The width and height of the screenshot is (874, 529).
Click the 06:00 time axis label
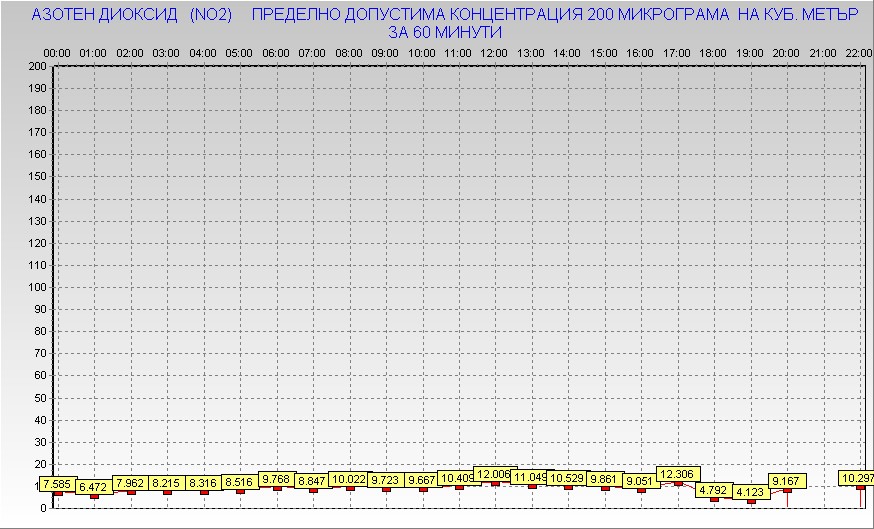click(x=275, y=52)
